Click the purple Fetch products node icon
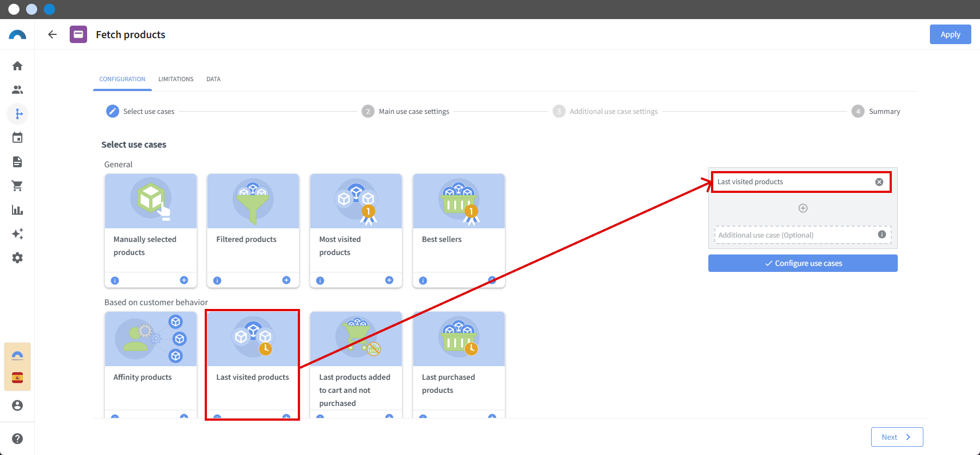The image size is (980, 455). 78,34
